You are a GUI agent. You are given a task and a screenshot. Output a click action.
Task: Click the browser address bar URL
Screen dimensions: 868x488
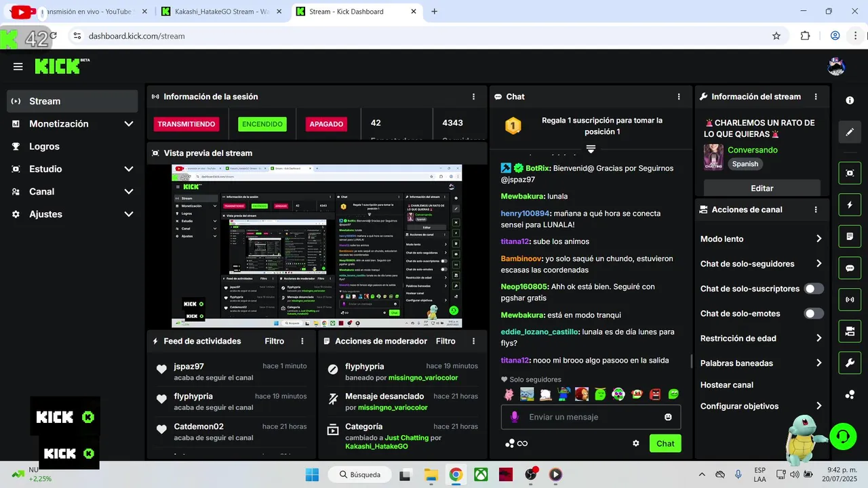coord(136,36)
